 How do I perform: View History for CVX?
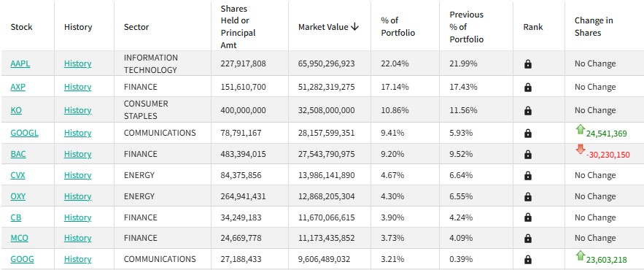click(77, 175)
